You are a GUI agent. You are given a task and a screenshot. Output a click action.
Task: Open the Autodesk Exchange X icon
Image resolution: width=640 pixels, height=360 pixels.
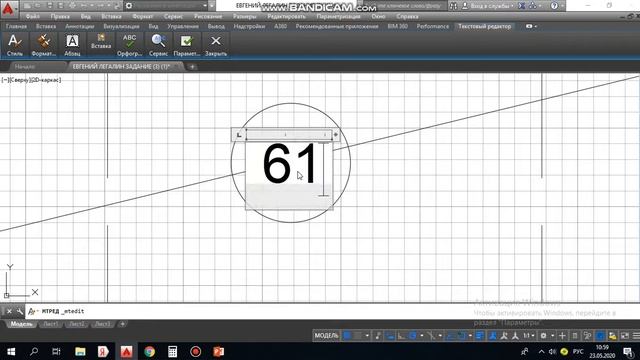click(x=522, y=6)
